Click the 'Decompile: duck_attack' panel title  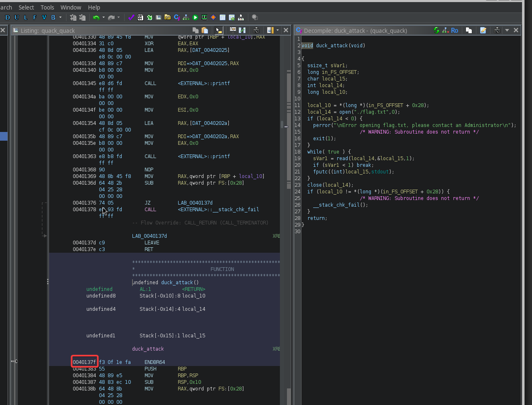(355, 30)
